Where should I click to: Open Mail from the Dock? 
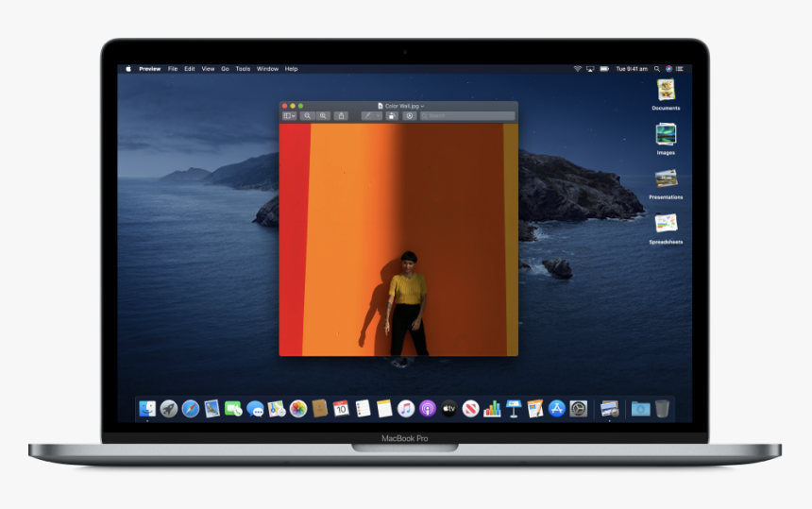point(211,409)
